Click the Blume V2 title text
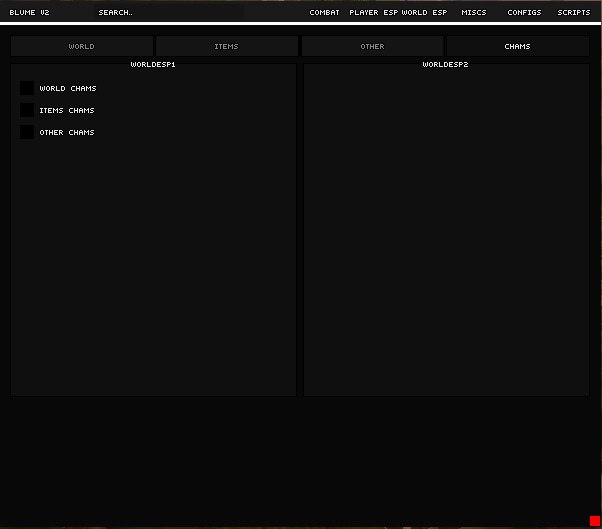The image size is (602, 529). point(30,13)
